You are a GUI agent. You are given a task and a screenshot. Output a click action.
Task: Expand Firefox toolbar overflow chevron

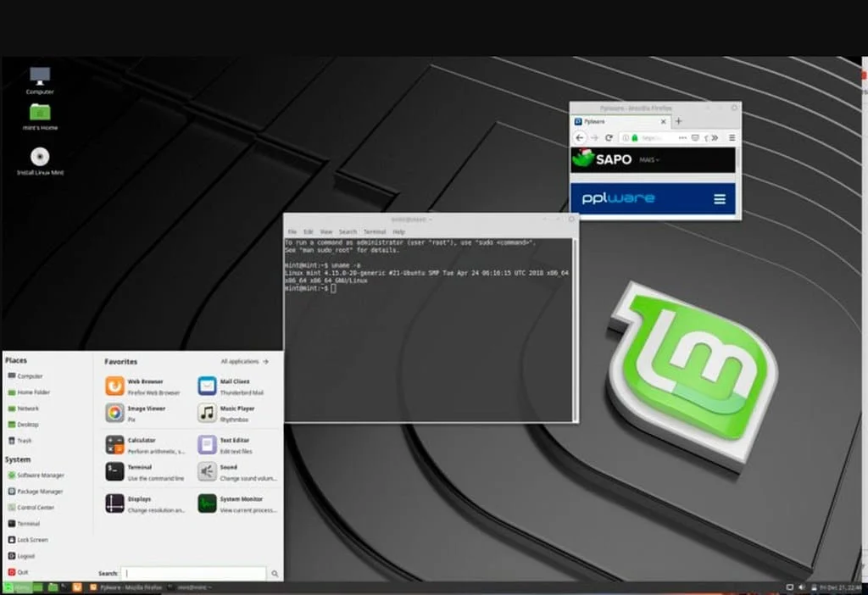[715, 138]
